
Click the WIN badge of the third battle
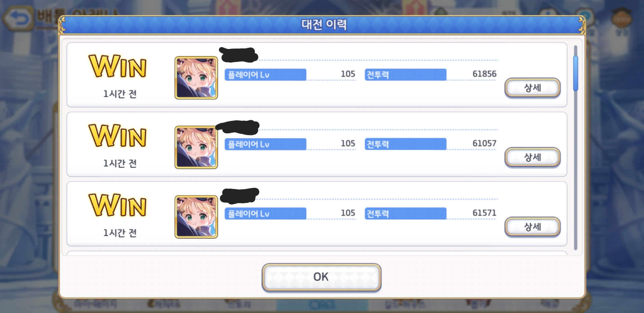117,205
